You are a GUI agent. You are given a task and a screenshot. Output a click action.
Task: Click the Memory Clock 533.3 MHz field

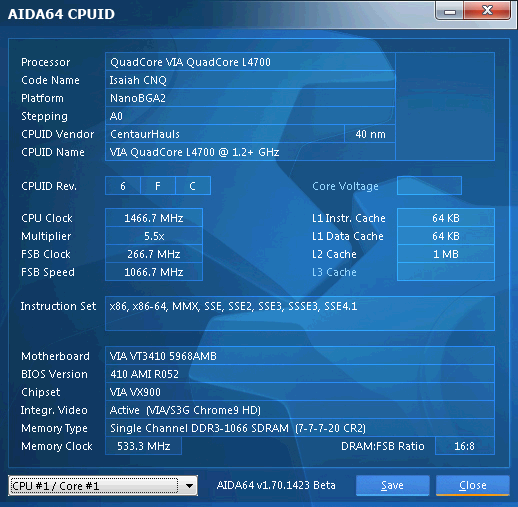[143, 446]
